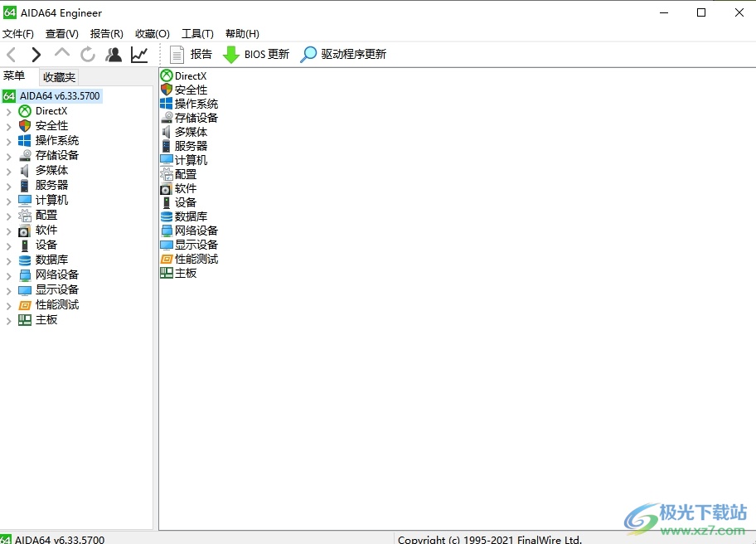Viewport: 756px width, 544px height.
Task: Open the 报告(R) menu
Action: (107, 34)
